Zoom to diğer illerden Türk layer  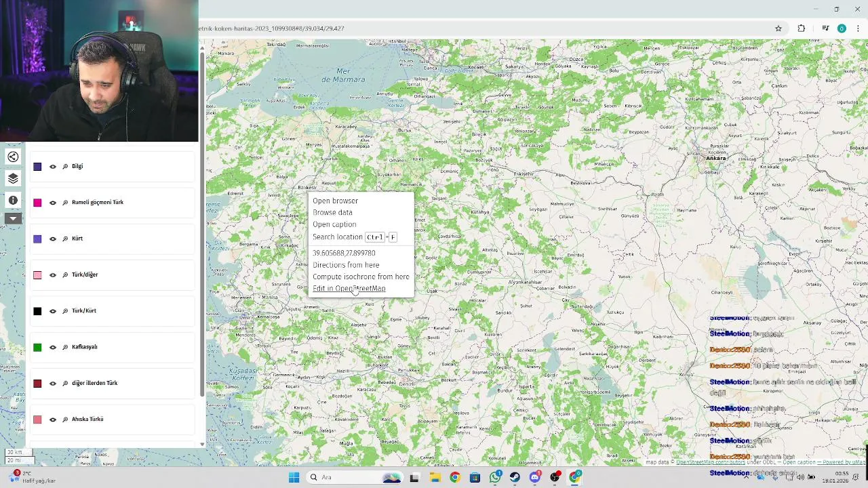point(65,383)
